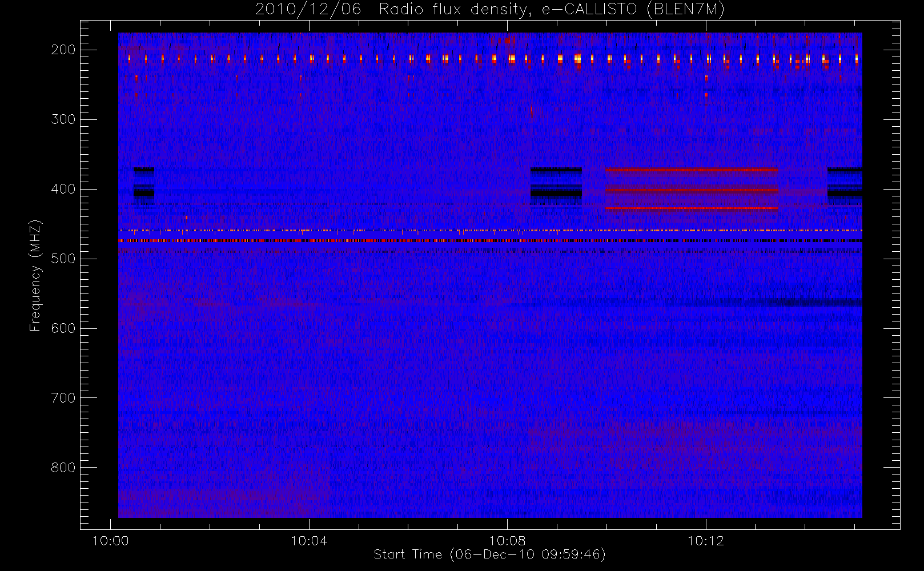Click the 10:08 time tick label

point(507,541)
